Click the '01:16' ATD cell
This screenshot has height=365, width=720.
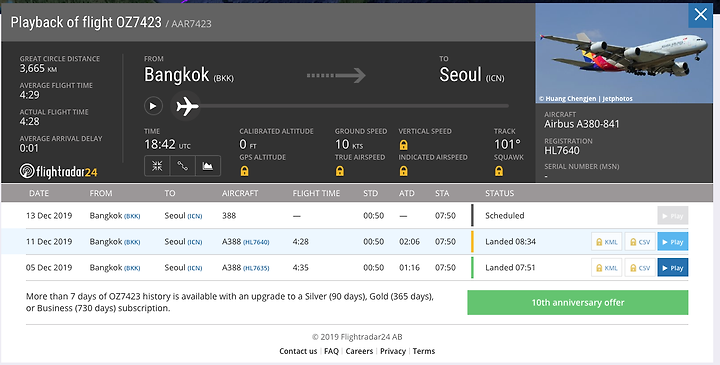coord(409,268)
